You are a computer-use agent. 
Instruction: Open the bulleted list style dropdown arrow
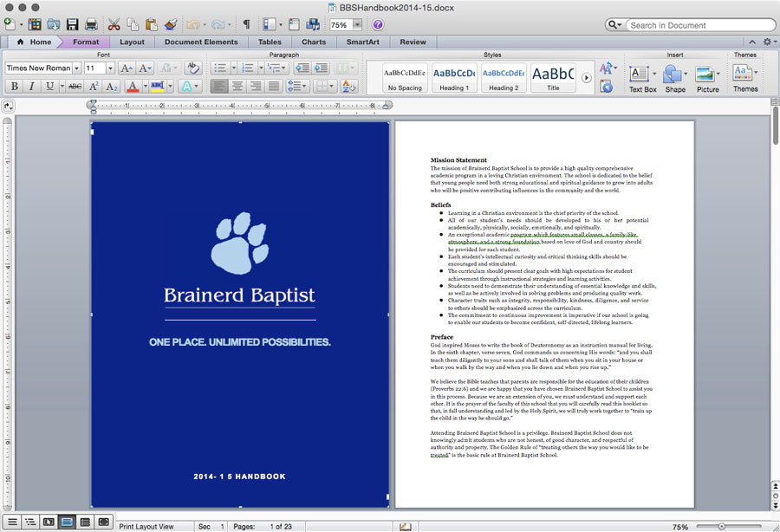tap(234, 68)
